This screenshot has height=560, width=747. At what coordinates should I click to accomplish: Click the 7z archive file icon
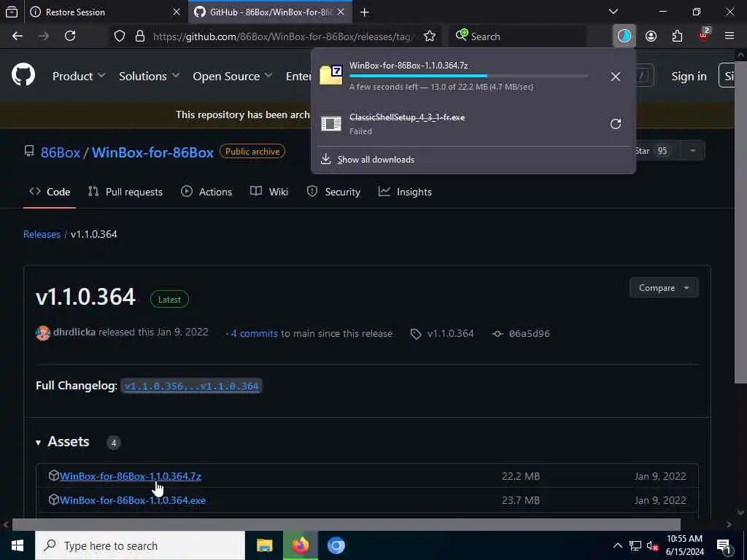[x=331, y=75]
